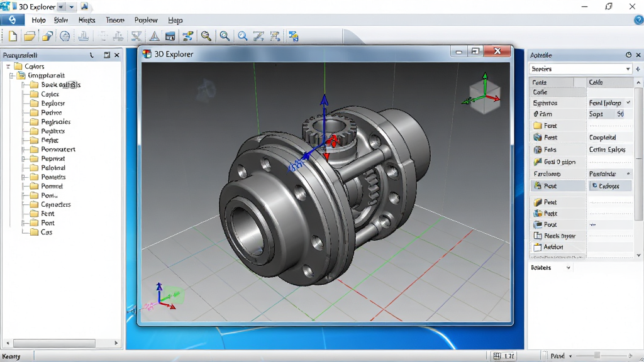Click the plus icon beside Bovcies dropdown
644x362 pixels.
click(638, 69)
